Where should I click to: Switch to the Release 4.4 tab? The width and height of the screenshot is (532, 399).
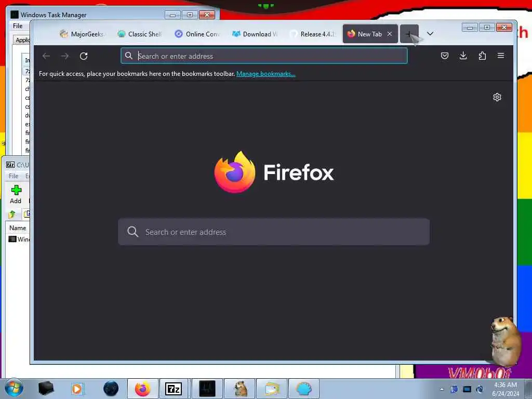[x=312, y=34]
